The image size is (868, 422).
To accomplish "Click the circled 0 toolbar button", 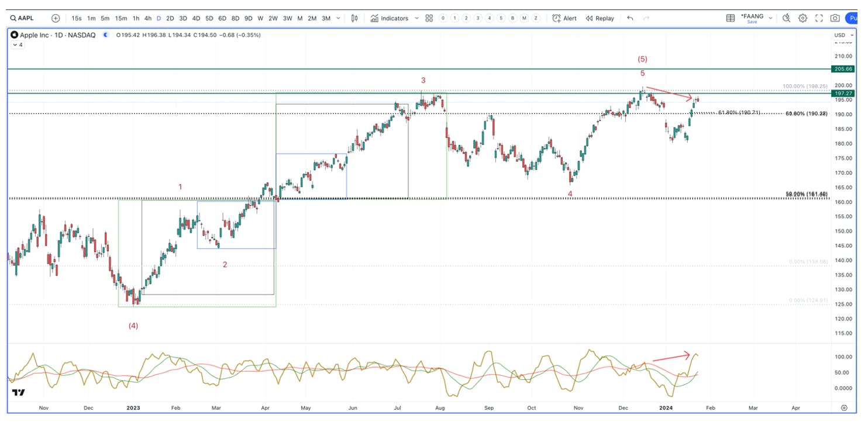I will point(443,18).
